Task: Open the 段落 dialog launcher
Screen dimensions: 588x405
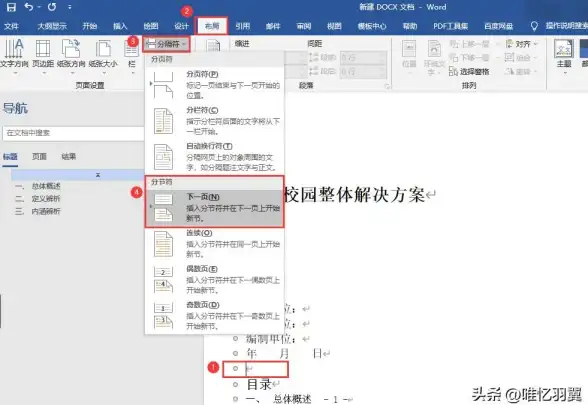Action: click(387, 87)
